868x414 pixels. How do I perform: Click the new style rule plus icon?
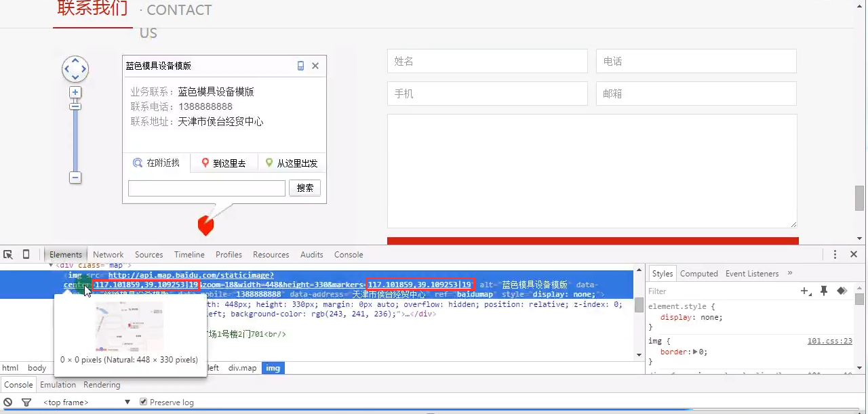(x=805, y=291)
